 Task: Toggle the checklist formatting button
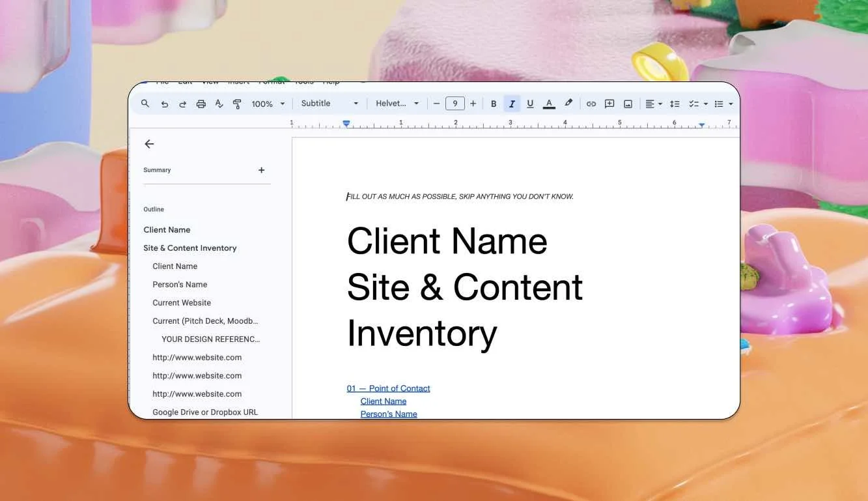pyautogui.click(x=693, y=104)
